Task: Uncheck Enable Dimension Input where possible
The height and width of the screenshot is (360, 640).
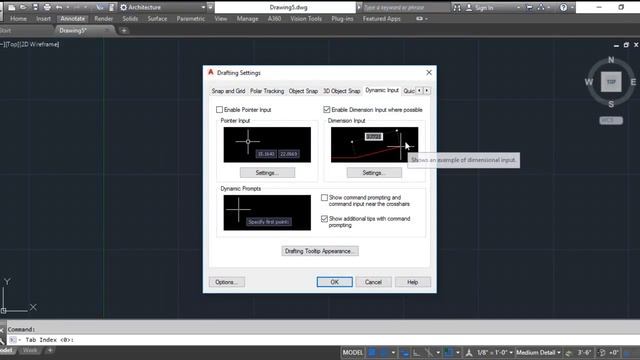Action: pyautogui.click(x=327, y=110)
